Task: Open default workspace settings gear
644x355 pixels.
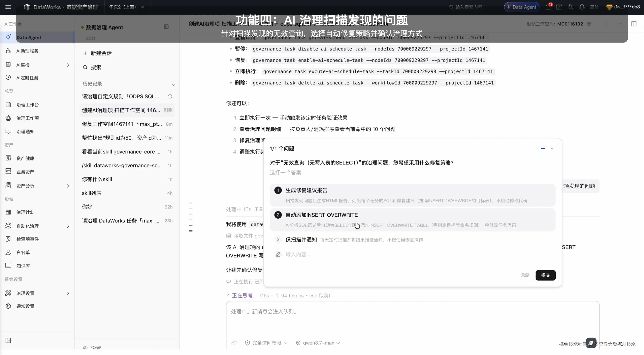Action: 589,24
